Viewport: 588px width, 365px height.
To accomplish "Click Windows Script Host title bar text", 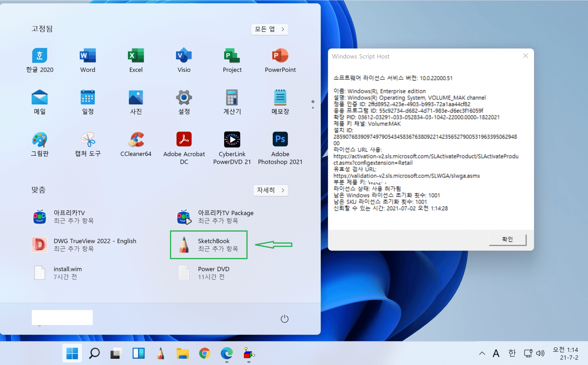I will tap(361, 56).
